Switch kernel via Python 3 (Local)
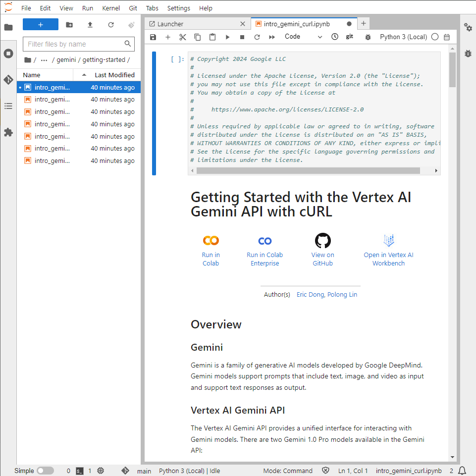The width and height of the screenshot is (476, 476). pos(403,37)
